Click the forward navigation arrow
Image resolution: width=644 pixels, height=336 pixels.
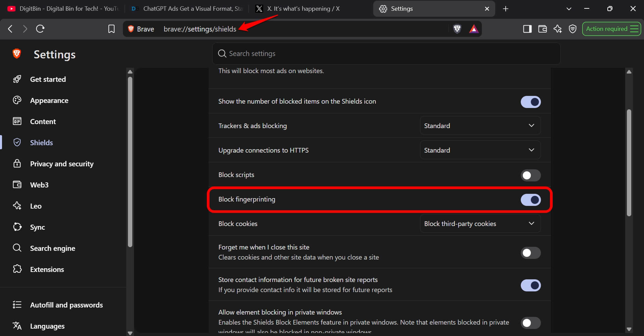coord(25,29)
